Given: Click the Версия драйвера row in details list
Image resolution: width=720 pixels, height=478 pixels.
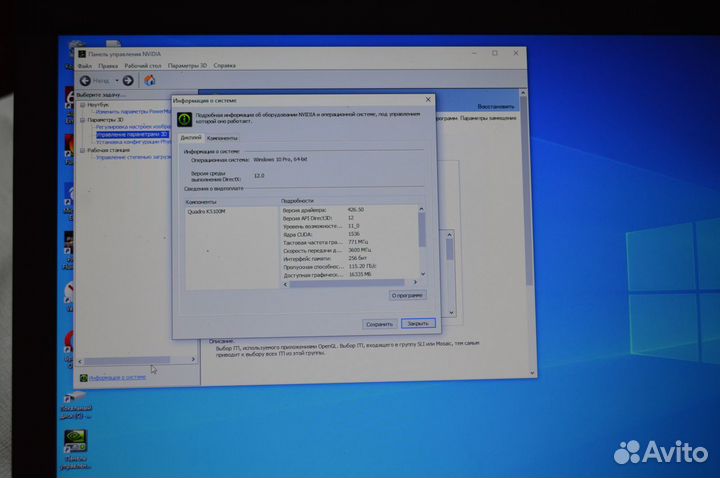Looking at the screenshot, I should pos(349,210).
